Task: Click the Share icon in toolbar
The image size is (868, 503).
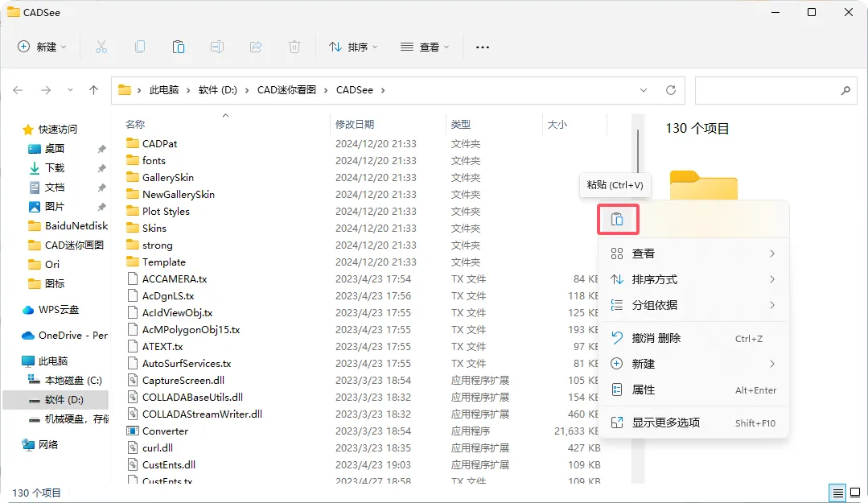Action: (x=256, y=47)
